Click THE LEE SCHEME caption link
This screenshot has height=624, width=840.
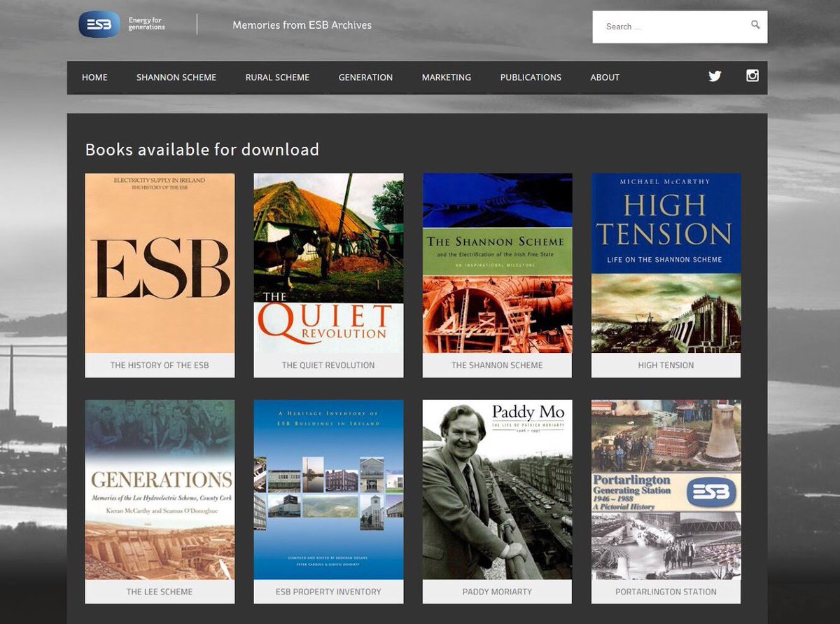(x=160, y=592)
